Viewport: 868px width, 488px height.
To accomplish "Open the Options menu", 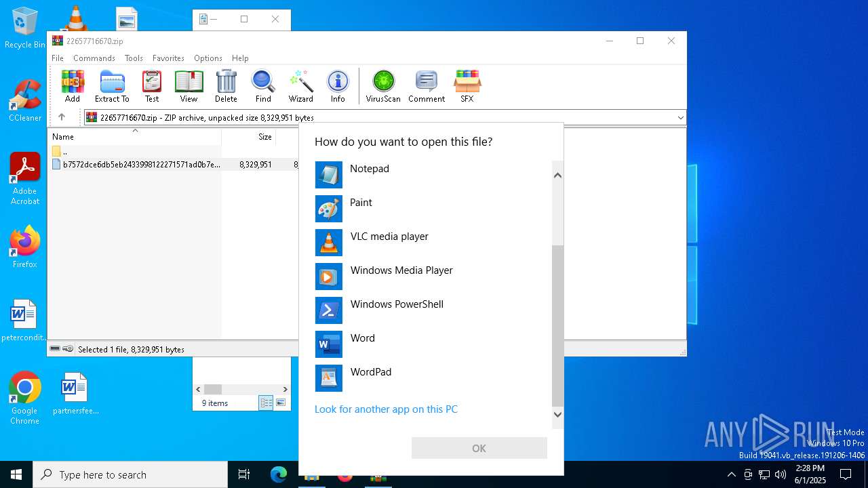I will point(208,58).
